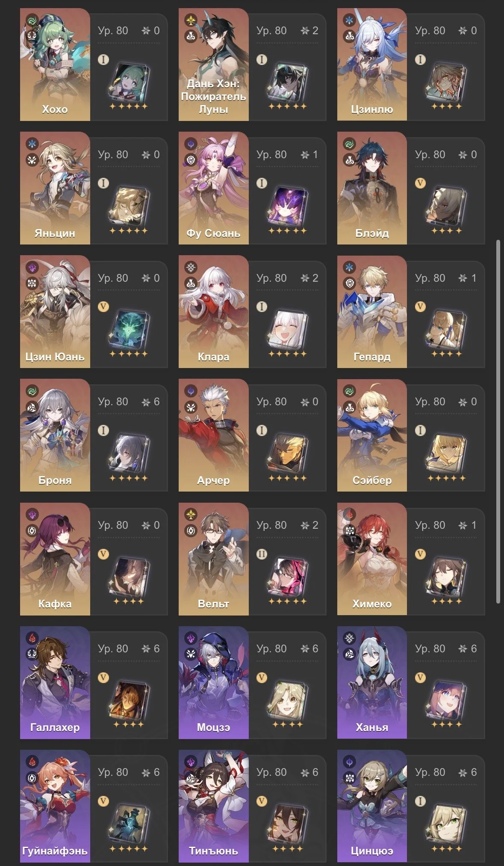This screenshot has width=504, height=866.
Task: Click the superimposition II badge on Вельт's card
Action: tap(262, 554)
